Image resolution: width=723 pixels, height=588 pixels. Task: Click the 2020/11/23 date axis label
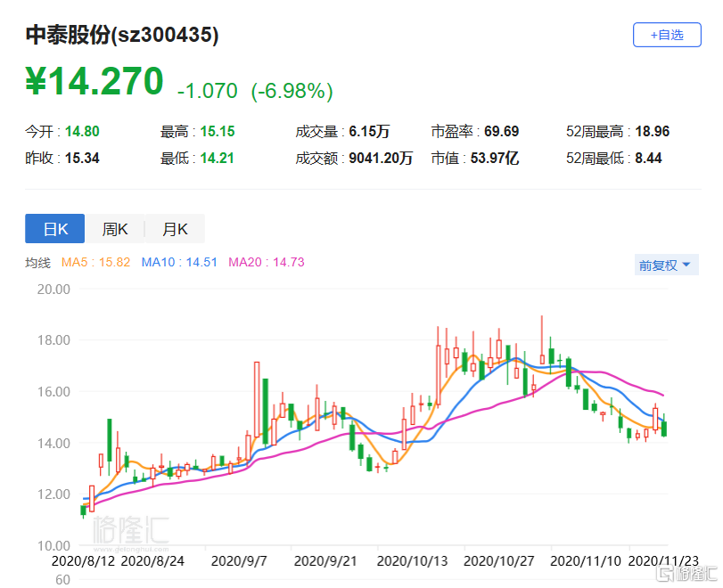[x=663, y=561]
